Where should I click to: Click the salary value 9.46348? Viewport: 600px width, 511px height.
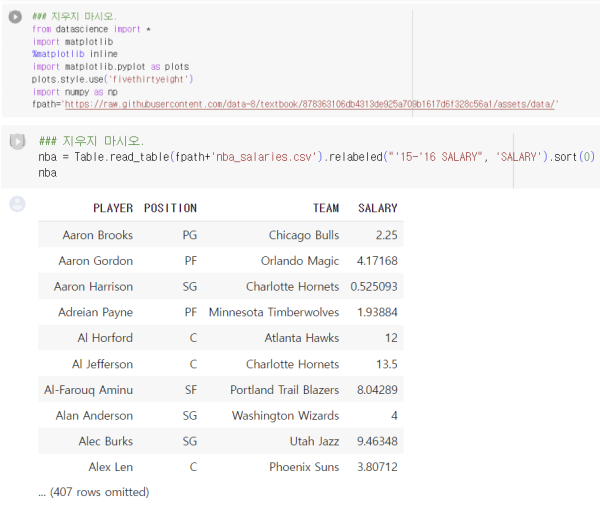pyautogui.click(x=377, y=441)
